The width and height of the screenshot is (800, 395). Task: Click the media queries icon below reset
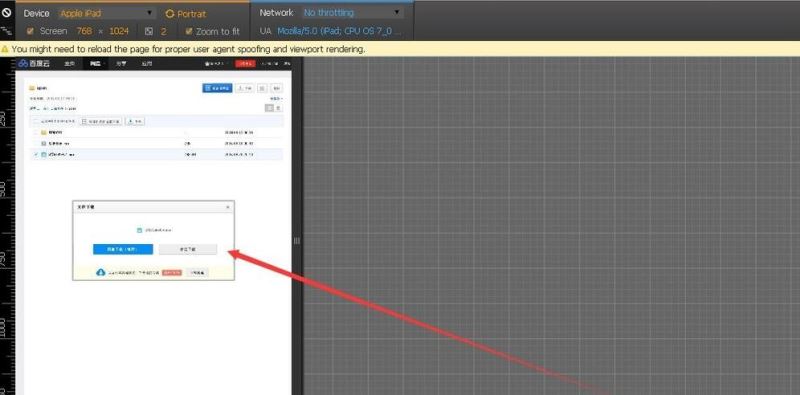(6, 31)
